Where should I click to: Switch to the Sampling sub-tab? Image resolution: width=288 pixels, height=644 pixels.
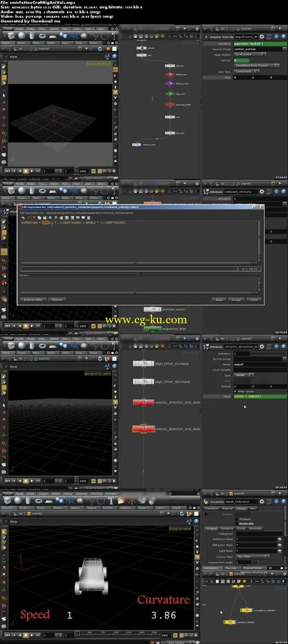(227, 529)
